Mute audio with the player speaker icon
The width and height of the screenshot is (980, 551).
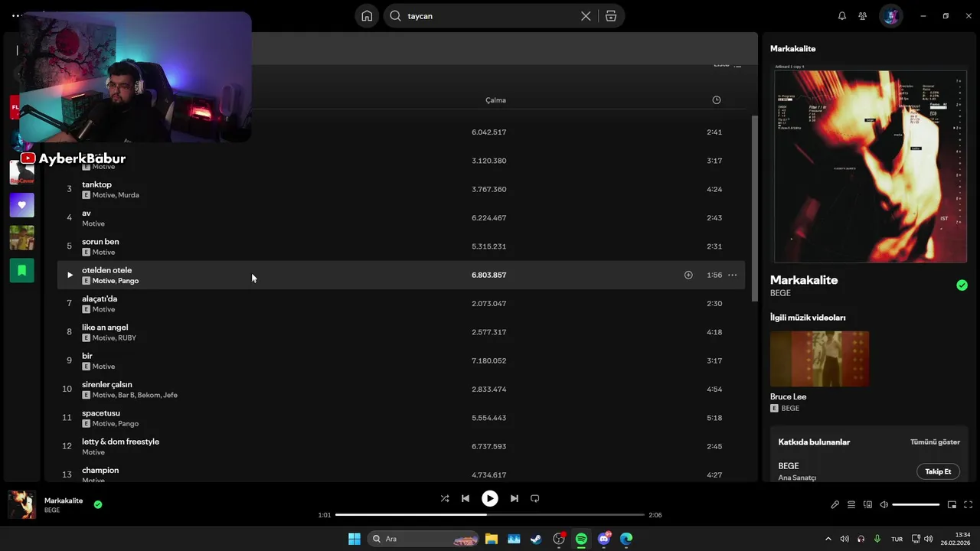click(884, 504)
